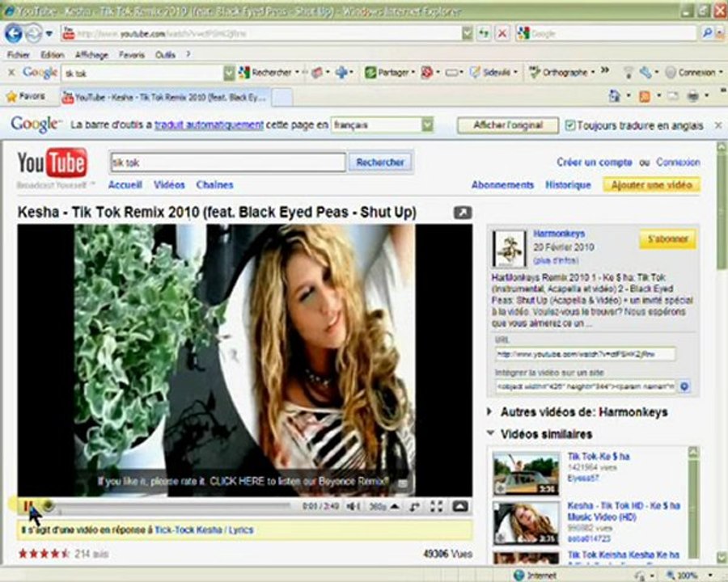728x582 pixels.
Task: Click the Harmonkeys channel avatar thumbnail
Action: 510,249
